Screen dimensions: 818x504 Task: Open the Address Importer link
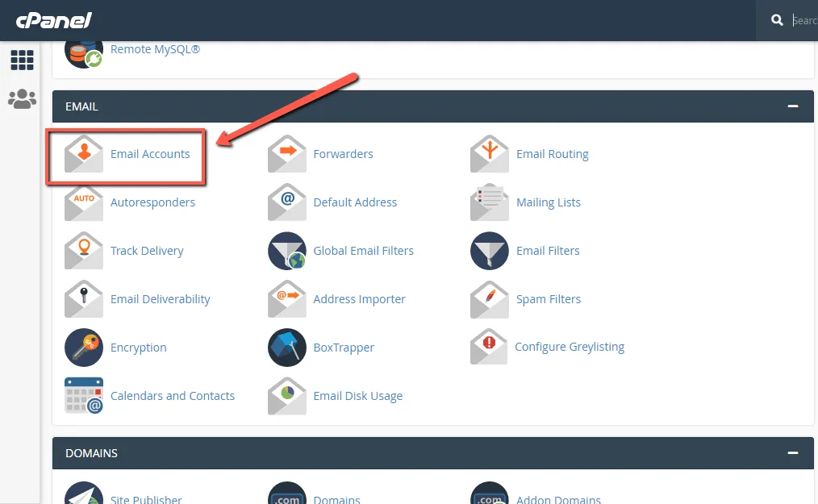pyautogui.click(x=360, y=299)
